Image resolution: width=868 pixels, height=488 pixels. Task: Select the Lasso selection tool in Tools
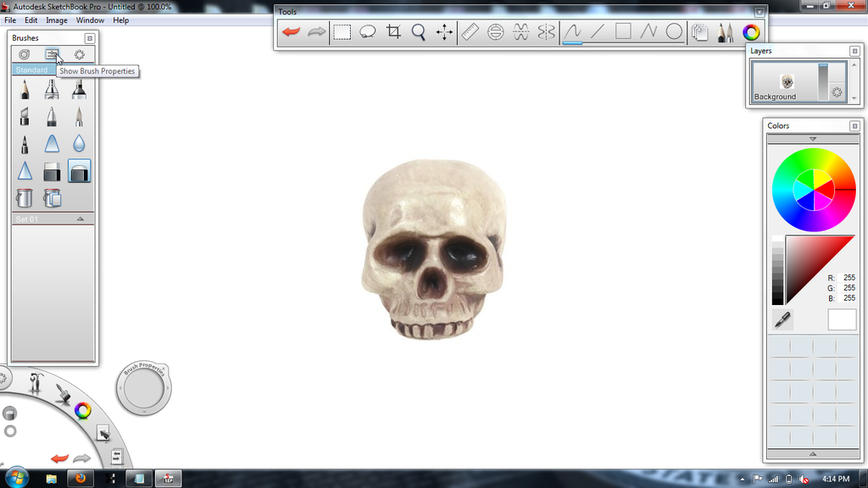click(x=368, y=32)
